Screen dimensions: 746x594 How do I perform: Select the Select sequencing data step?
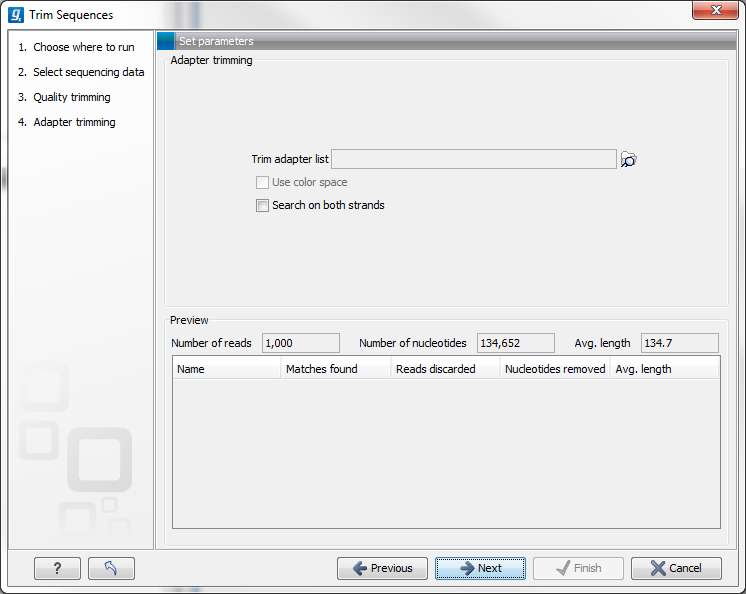pyautogui.click(x=88, y=72)
